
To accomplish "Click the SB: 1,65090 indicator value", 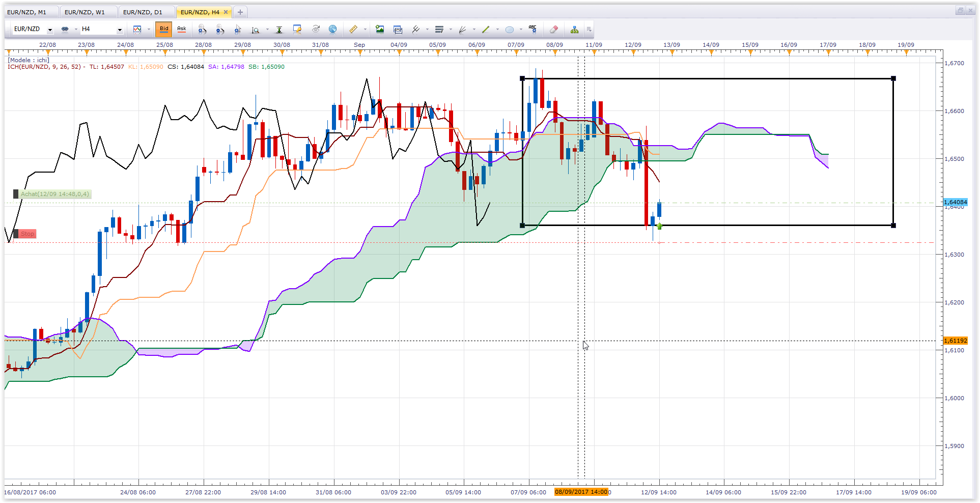I will point(266,67).
